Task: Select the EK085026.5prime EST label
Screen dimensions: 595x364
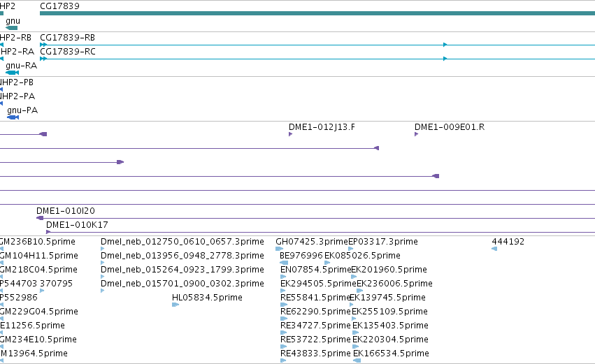Action: [362, 256]
